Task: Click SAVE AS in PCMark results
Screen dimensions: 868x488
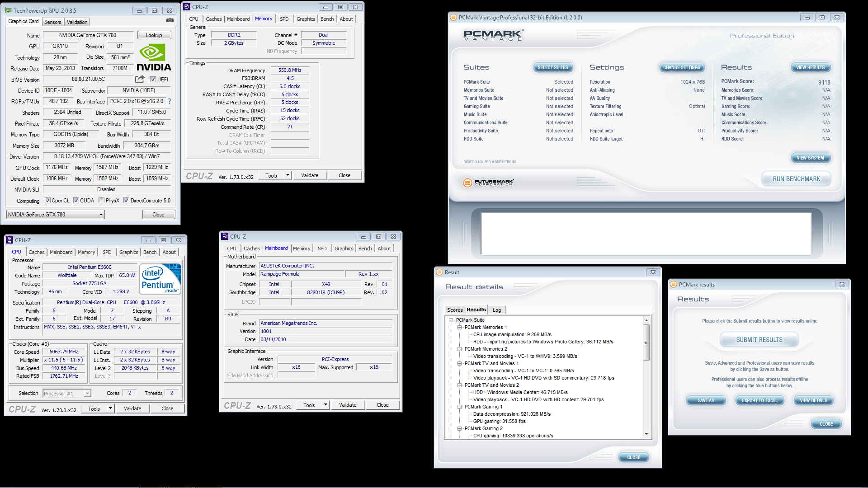Action: coord(706,400)
